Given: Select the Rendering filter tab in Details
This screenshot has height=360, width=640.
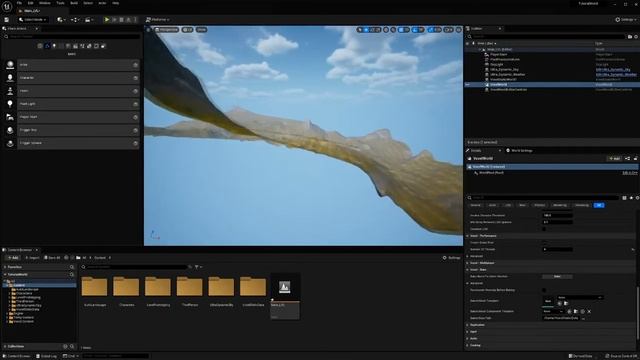Looking at the screenshot, I should point(560,205).
